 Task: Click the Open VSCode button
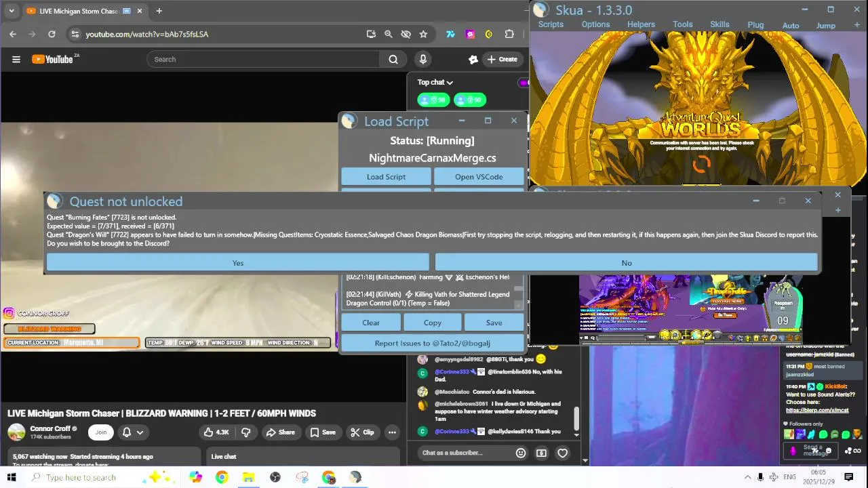[x=479, y=176]
